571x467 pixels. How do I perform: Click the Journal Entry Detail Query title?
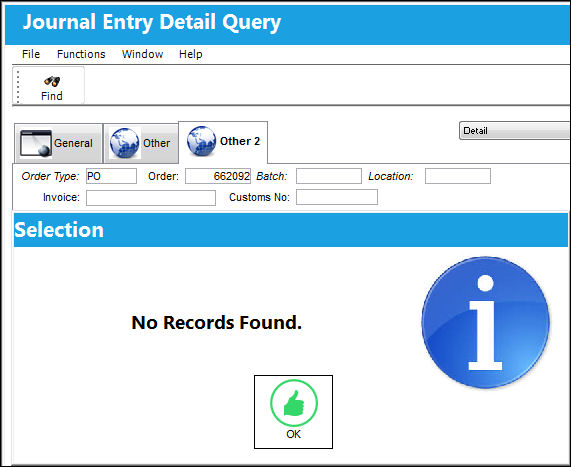pos(152,22)
